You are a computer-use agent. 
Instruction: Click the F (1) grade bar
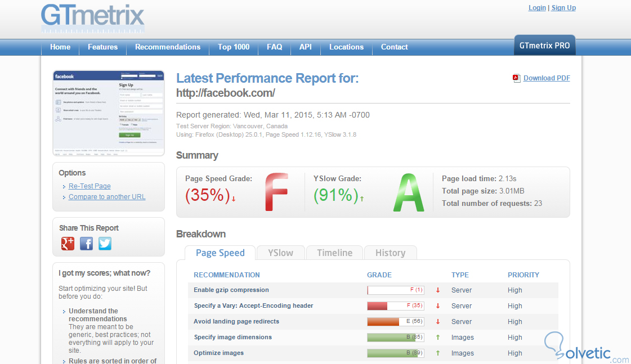396,290
